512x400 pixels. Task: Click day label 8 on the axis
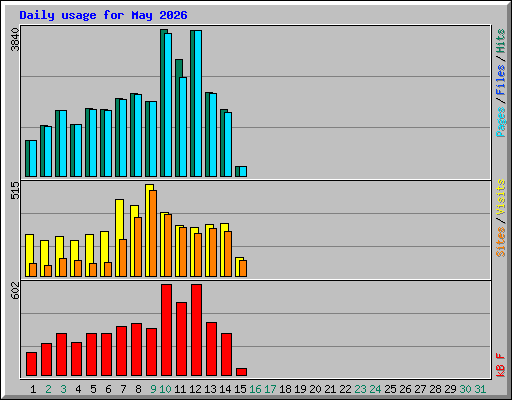[138, 389]
